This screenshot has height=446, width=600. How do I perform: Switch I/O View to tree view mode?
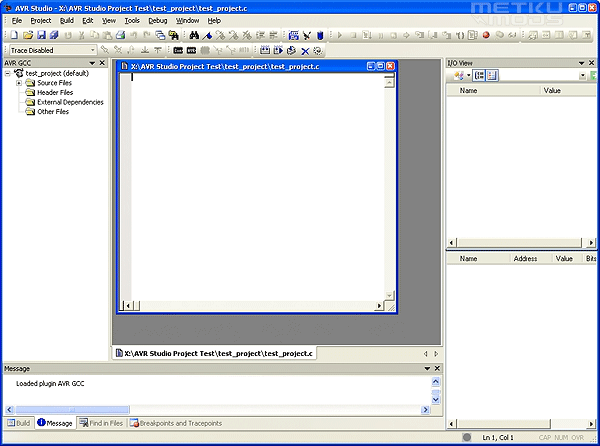pyautogui.click(x=479, y=75)
